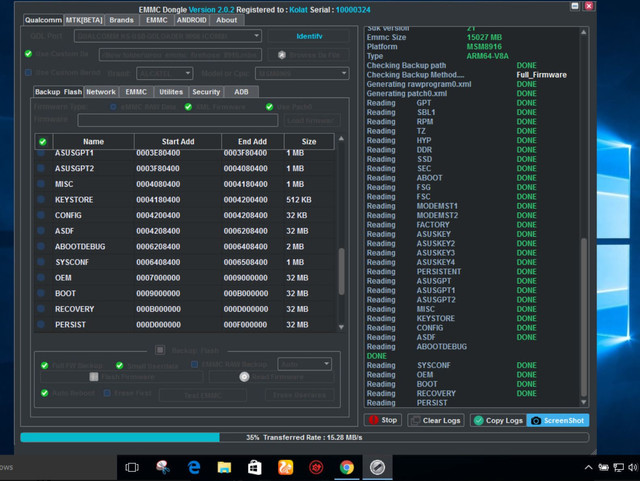Viewport: 640px width, 481px height.
Task: Click the log panel scroll-down arrow
Action: [x=584, y=402]
